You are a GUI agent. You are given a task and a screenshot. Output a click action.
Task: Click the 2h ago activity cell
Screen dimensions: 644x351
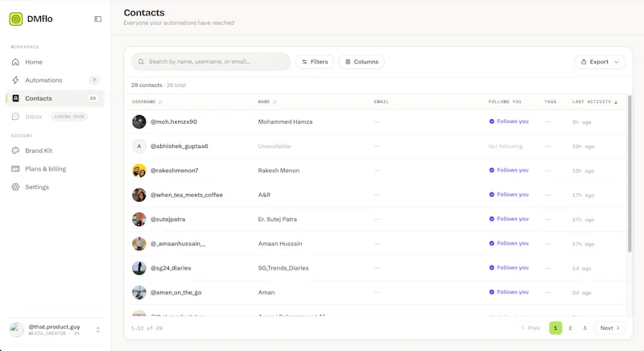581,122
